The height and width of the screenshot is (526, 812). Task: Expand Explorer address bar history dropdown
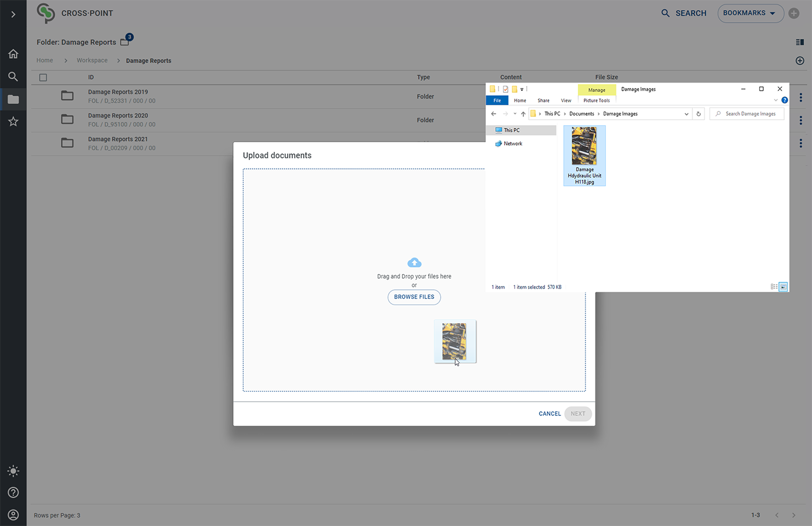click(x=686, y=114)
